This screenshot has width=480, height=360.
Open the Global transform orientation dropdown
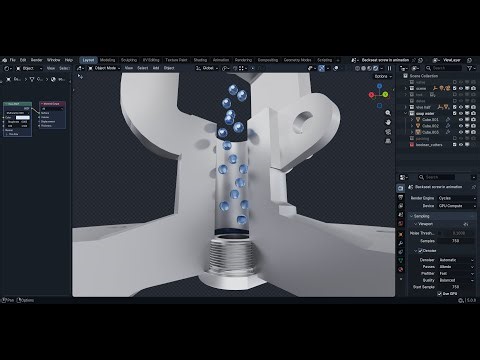pyautogui.click(x=207, y=68)
